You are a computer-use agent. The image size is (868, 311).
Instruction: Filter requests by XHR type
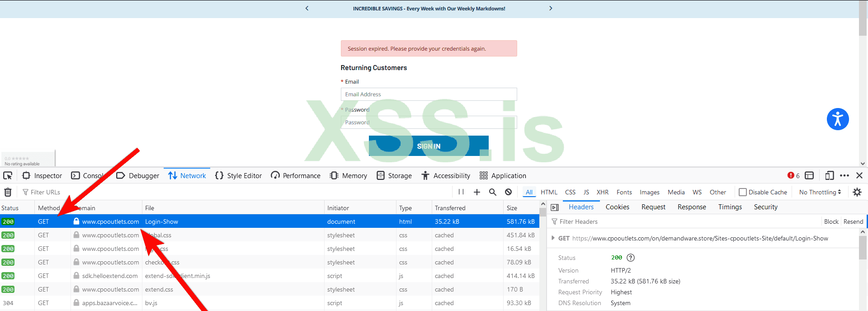(x=602, y=192)
